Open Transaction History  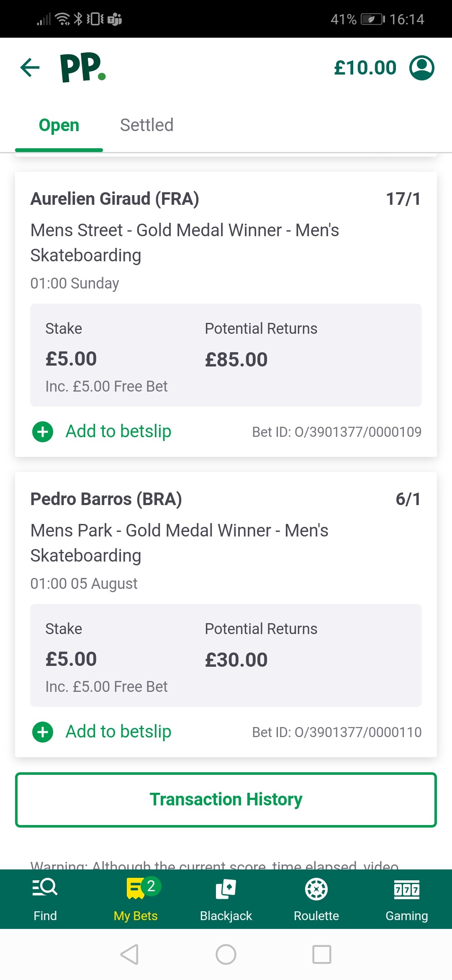click(226, 799)
